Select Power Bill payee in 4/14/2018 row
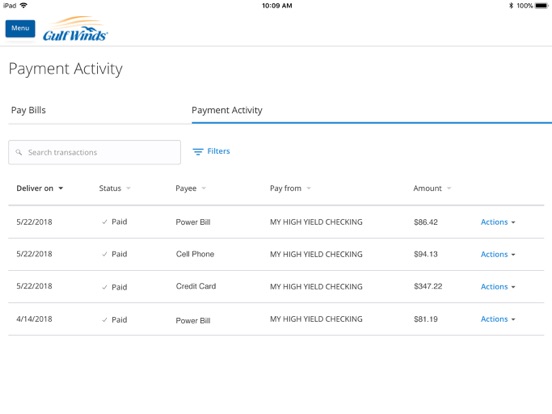Viewport: 552px width, 414px height. (193, 321)
